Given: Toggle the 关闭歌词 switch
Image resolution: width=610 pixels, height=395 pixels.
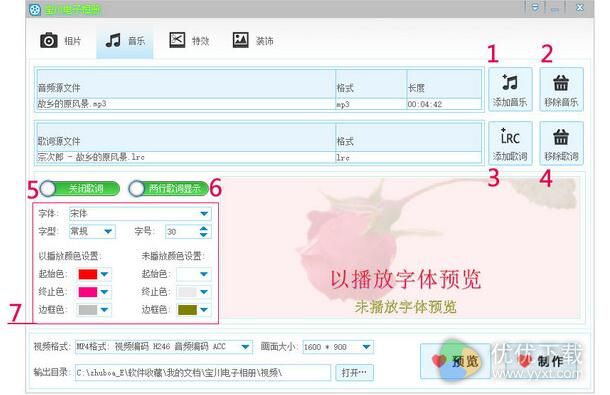Looking at the screenshot, I should click(x=80, y=189).
